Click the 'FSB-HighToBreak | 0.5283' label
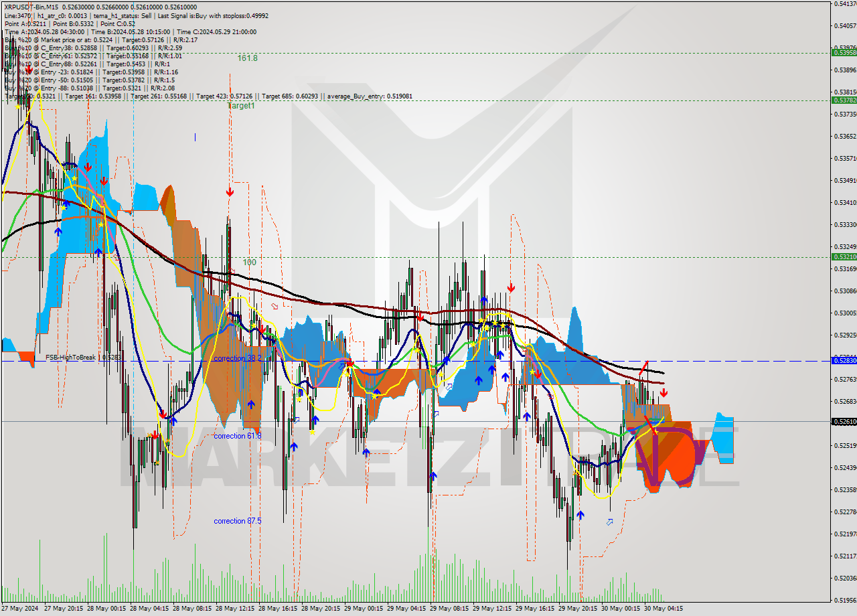Viewport: 857px width, 616px height. tap(84, 358)
